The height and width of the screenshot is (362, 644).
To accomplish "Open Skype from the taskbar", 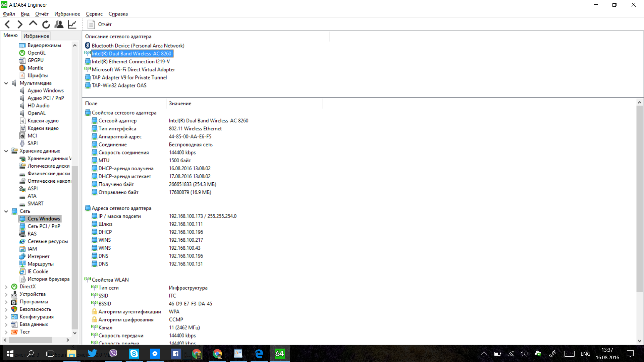I will pos(134,354).
